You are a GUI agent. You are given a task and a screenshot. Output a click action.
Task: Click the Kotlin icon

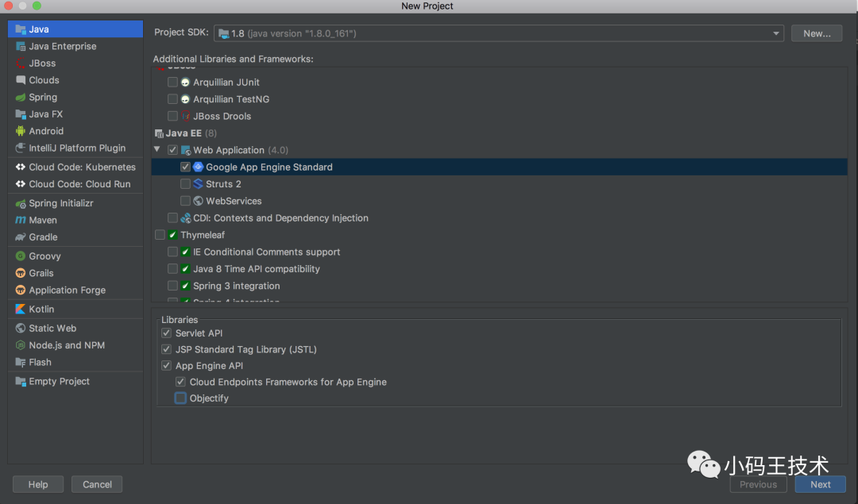(x=21, y=309)
